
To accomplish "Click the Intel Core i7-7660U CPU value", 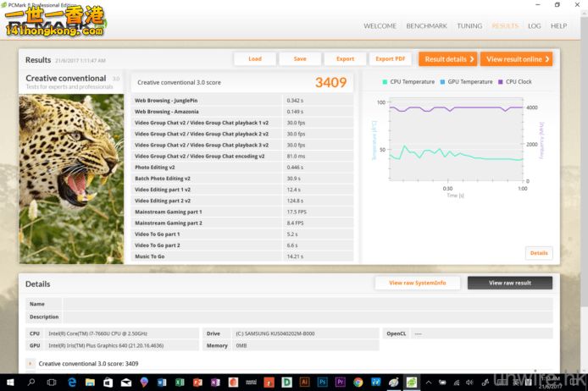I will coord(98,333).
